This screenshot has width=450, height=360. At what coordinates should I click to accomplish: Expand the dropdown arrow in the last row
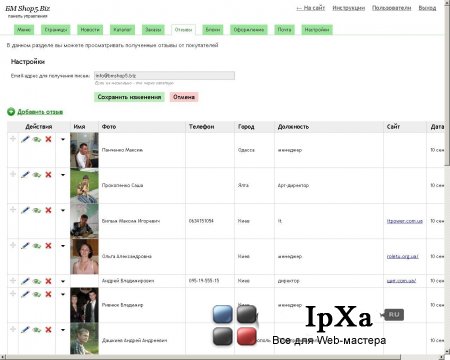[63, 330]
